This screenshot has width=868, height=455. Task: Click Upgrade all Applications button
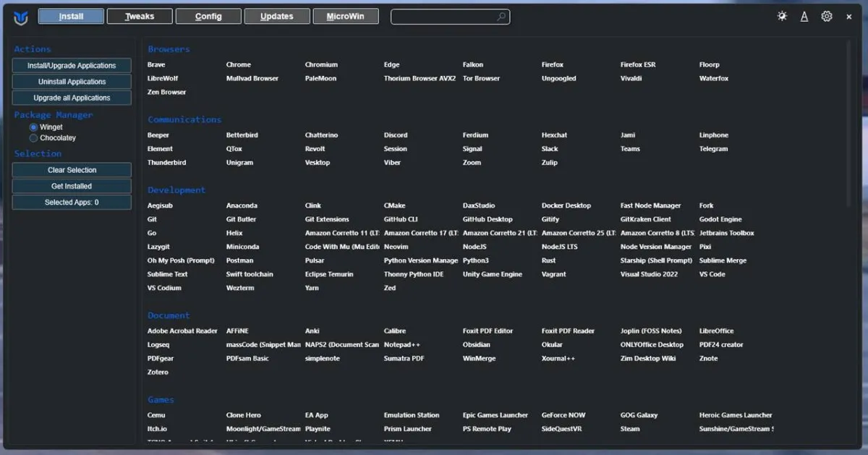click(x=72, y=98)
